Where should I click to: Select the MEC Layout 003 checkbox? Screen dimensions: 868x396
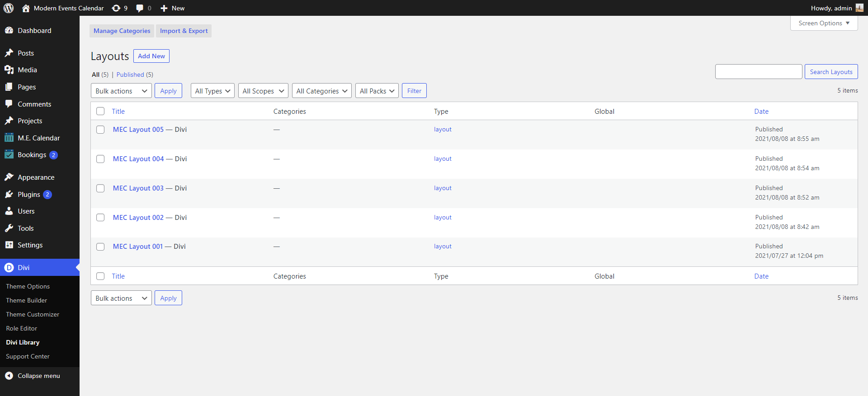[100, 188]
